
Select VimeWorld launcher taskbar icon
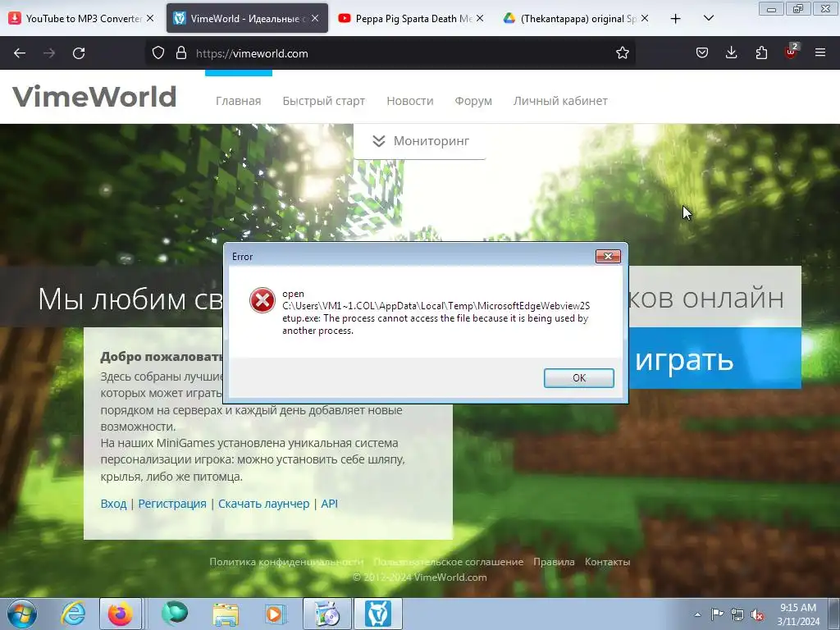378,614
